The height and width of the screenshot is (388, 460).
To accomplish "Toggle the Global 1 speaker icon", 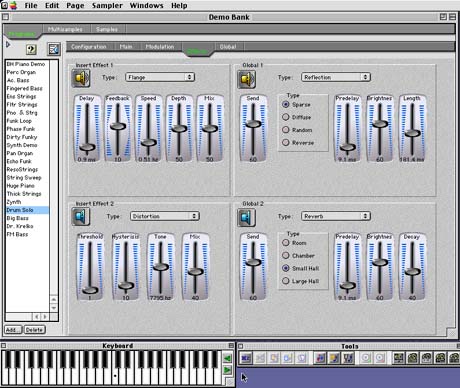I will click(246, 79).
